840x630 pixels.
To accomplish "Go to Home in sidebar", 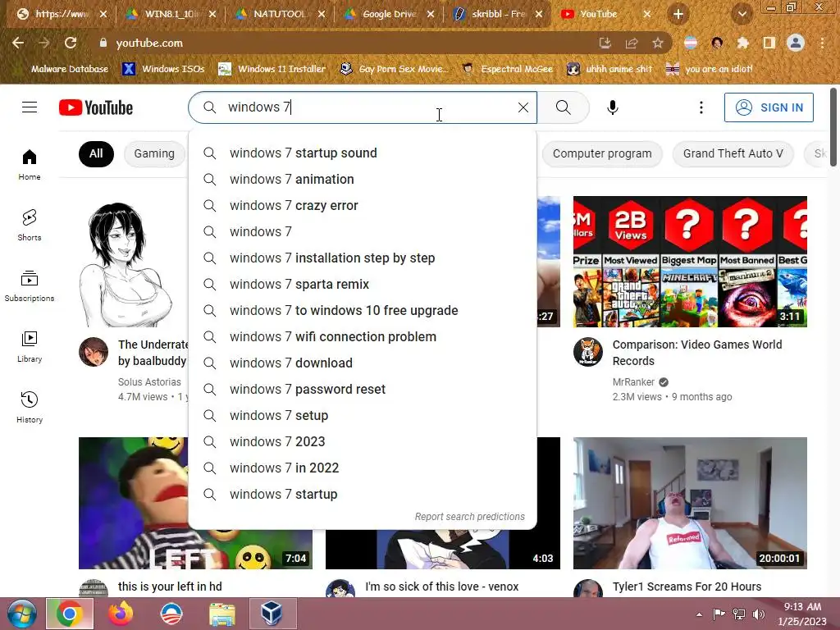I will click(x=30, y=164).
